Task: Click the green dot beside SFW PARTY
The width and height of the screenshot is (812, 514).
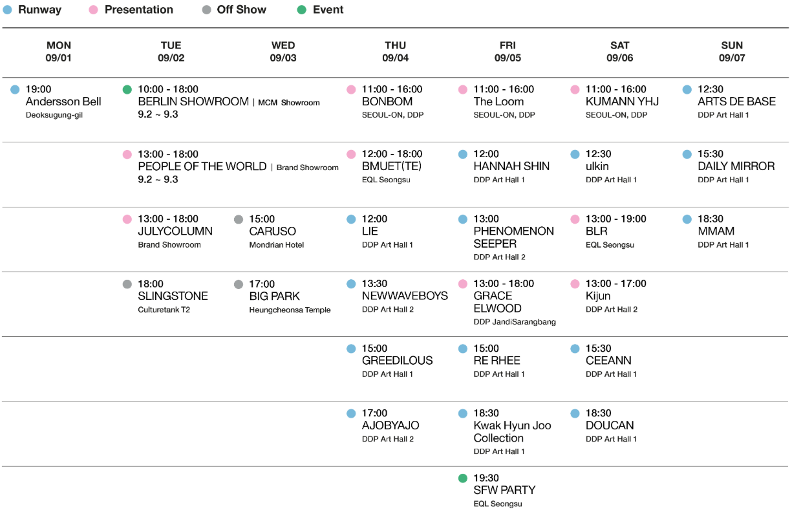Action: pyautogui.click(x=462, y=478)
